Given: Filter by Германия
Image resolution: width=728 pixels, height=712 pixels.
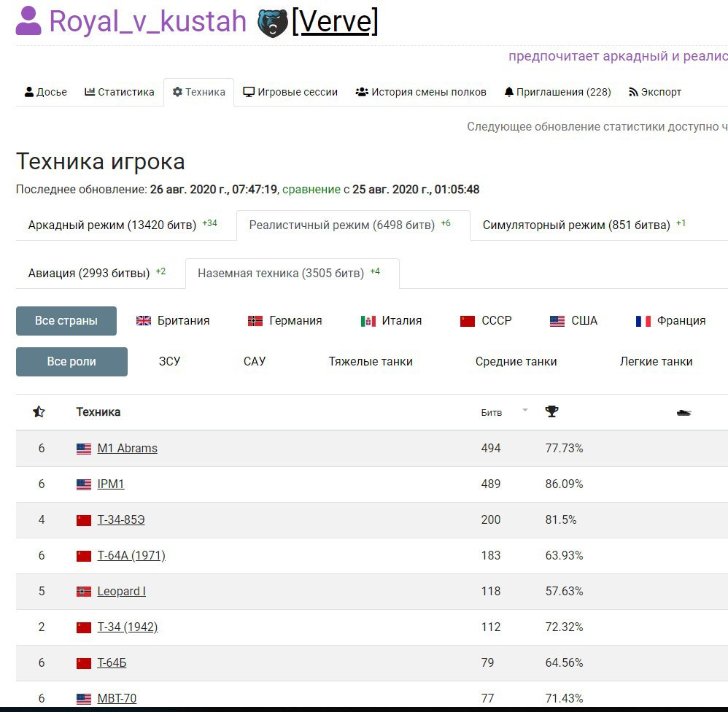Looking at the screenshot, I should tap(284, 321).
